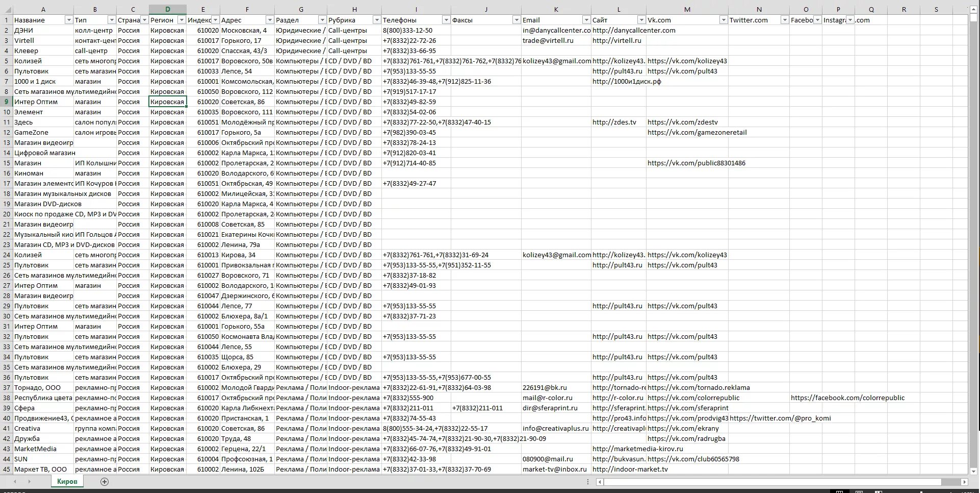Click phone cell +7(919)517-17-17
The height and width of the screenshot is (493, 980).
coord(416,91)
